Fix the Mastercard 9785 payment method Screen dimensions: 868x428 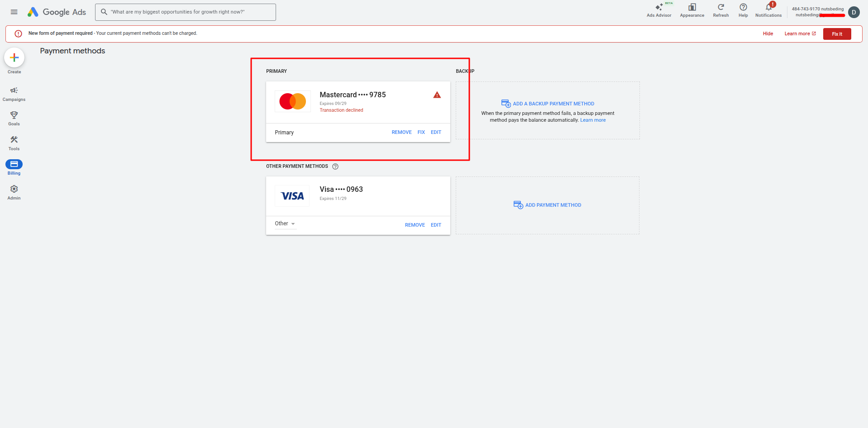tap(421, 132)
